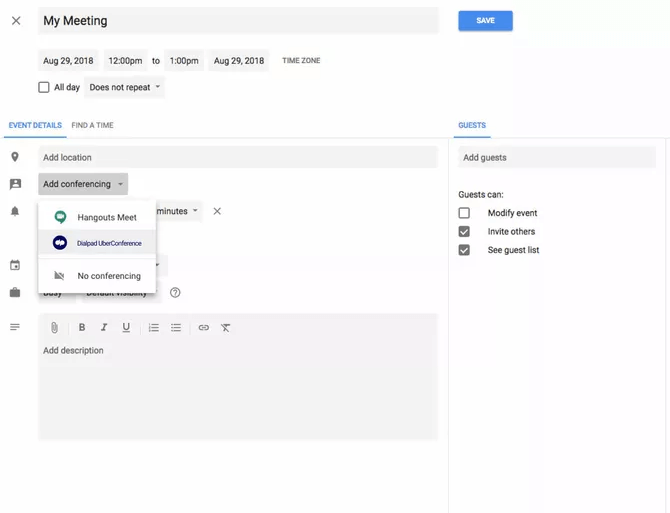The width and height of the screenshot is (670, 513).
Task: Save the meeting event
Action: coord(485,21)
